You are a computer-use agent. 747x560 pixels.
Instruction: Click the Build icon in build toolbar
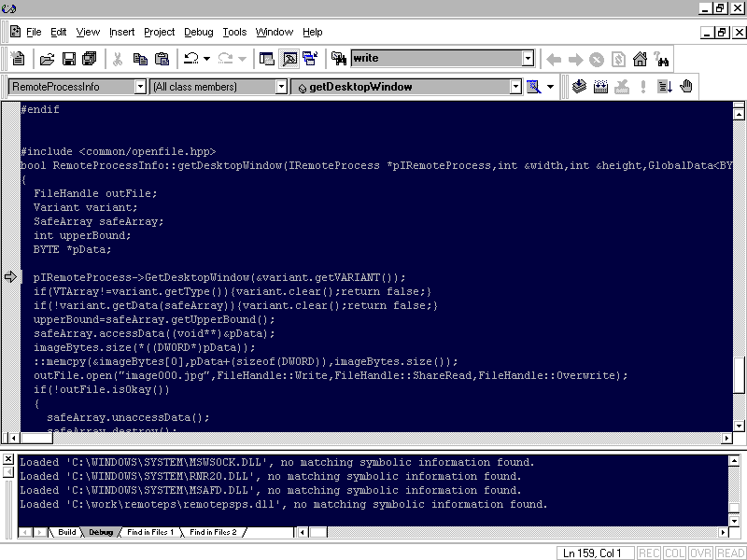tap(600, 87)
